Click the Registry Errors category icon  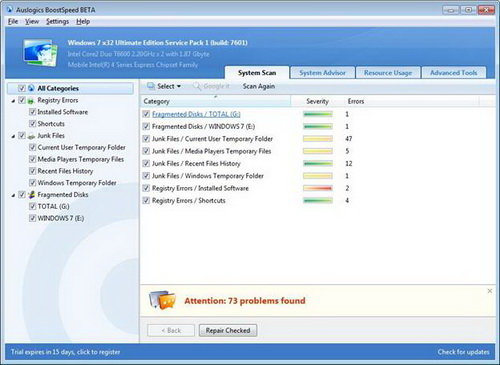click(x=31, y=100)
